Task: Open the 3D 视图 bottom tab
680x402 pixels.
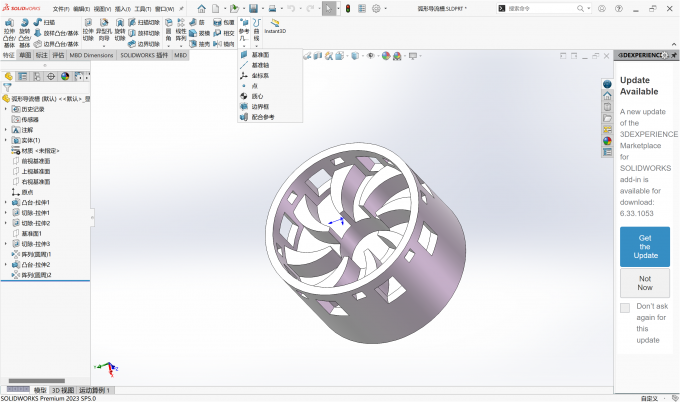Action: click(x=63, y=390)
